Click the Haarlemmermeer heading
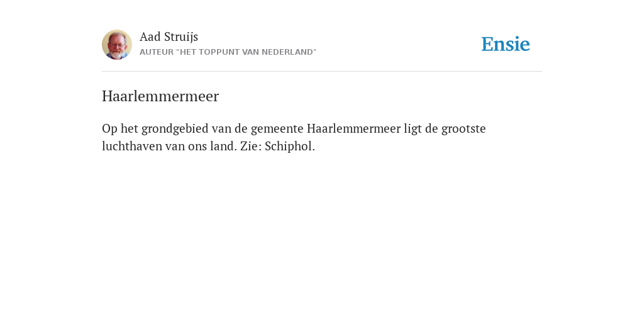 pos(160,96)
